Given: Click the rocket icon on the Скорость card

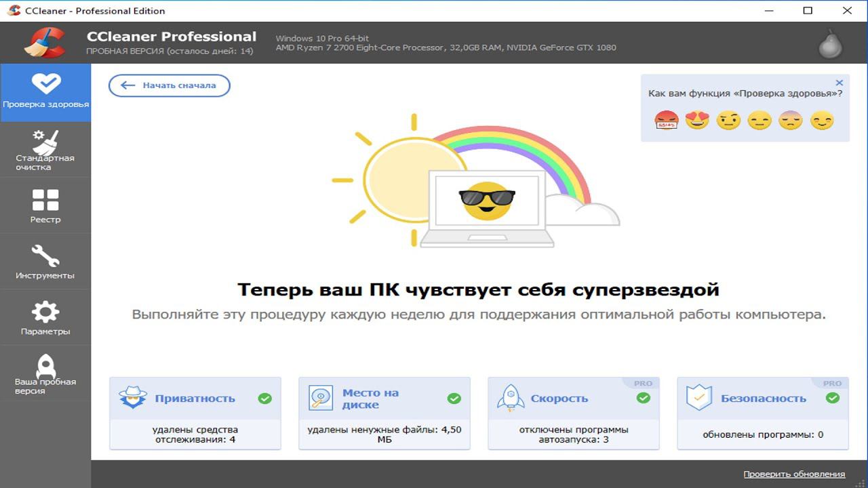Looking at the screenshot, I should coord(511,398).
